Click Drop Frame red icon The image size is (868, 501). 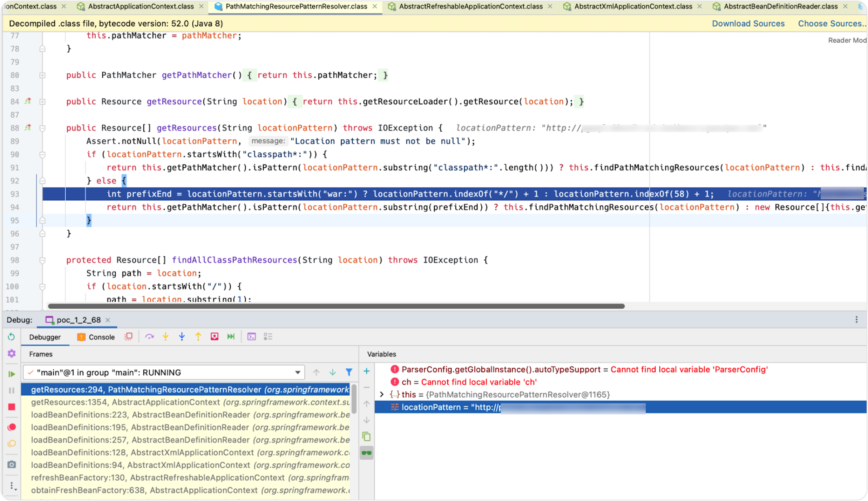(x=215, y=337)
